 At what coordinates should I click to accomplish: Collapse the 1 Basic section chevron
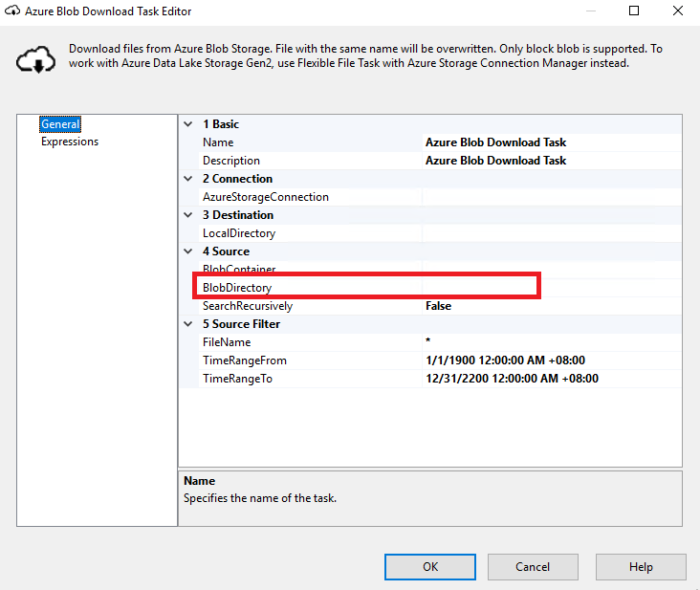[x=188, y=124]
